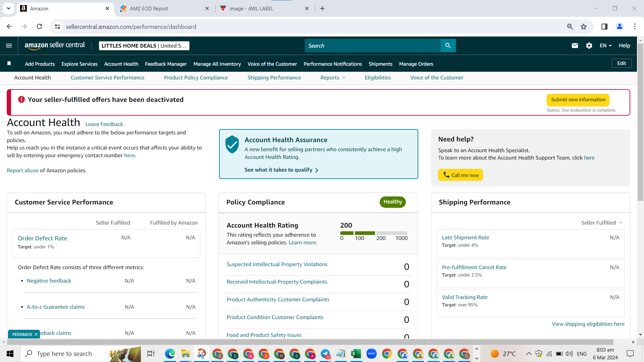
Task: Bookmark this page with the star icon
Action: coord(584,26)
